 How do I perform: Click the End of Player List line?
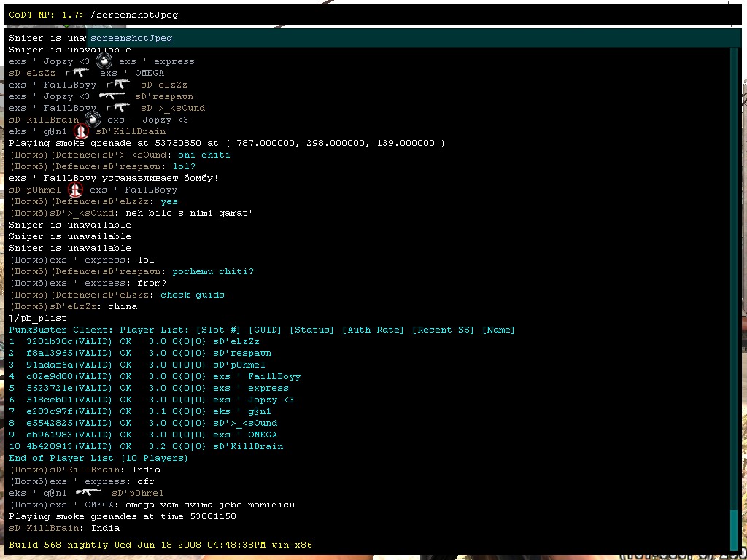click(98, 458)
